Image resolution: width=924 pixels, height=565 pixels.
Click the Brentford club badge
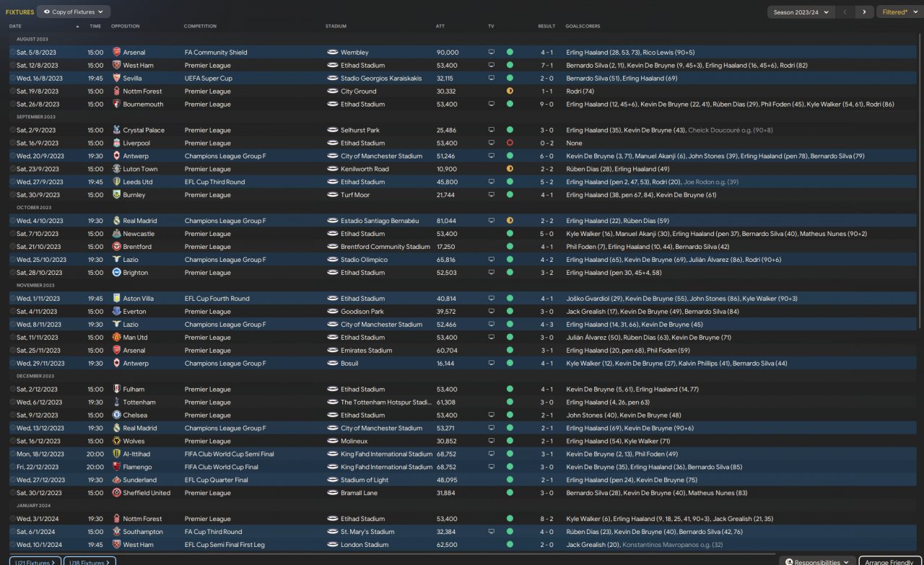(x=117, y=248)
